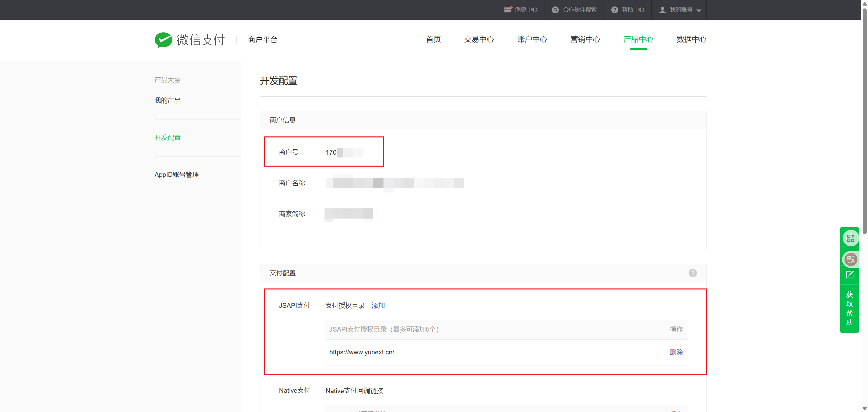This screenshot has height=412, width=868.
Task: Click the apps grid floating icon
Action: coord(850,238)
